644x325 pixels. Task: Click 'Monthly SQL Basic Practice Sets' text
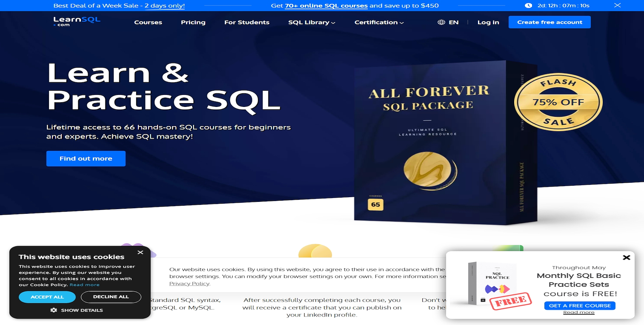coord(579,280)
